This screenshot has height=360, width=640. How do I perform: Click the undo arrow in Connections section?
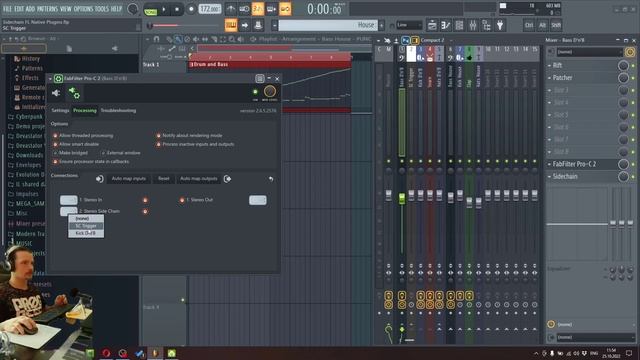pyautogui.click(x=271, y=179)
